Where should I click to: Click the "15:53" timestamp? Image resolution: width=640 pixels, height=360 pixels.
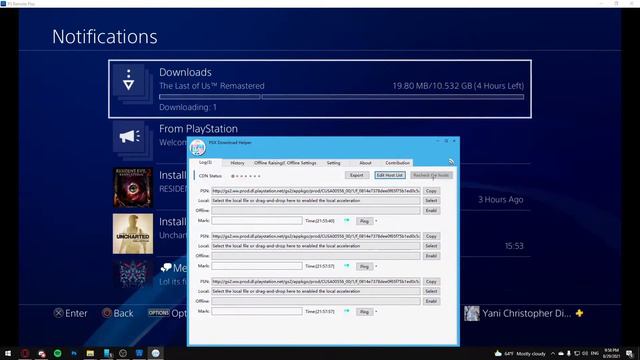click(x=514, y=246)
